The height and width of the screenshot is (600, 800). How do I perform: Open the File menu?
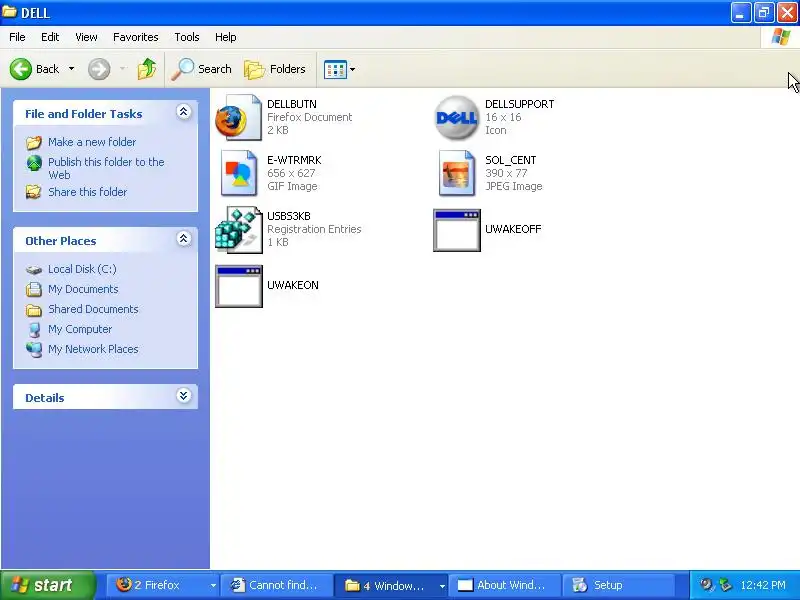tap(17, 37)
